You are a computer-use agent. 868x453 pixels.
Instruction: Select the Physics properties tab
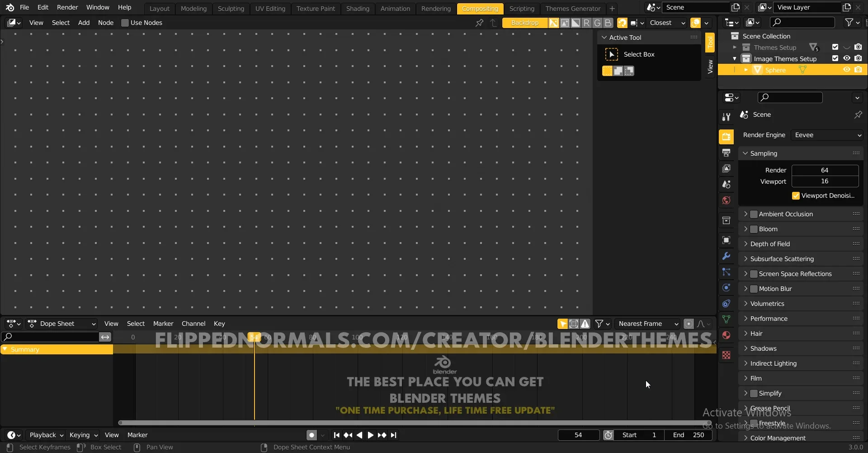[726, 288]
